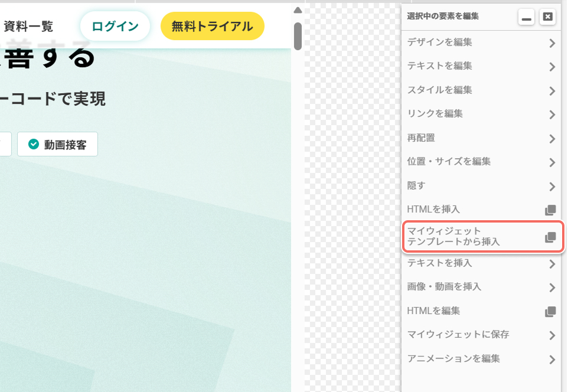The height and width of the screenshot is (392, 568).
Task: Expand the 位置・サイズを編集 chevron
Action: pyautogui.click(x=552, y=162)
